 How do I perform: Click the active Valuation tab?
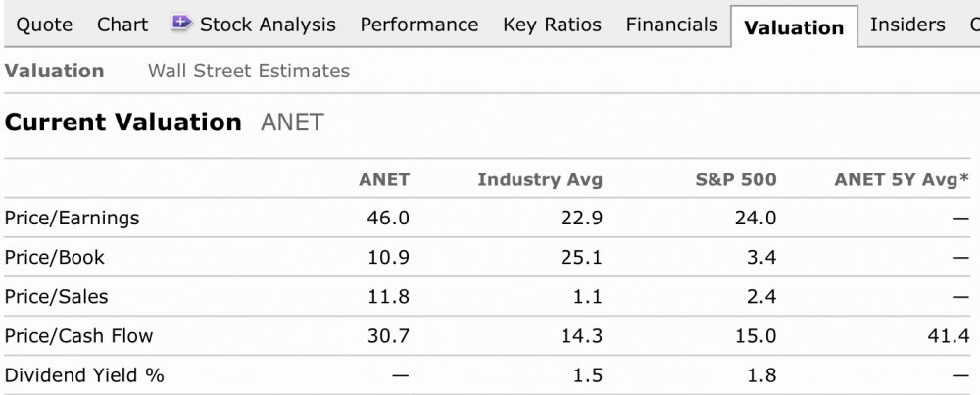(794, 27)
